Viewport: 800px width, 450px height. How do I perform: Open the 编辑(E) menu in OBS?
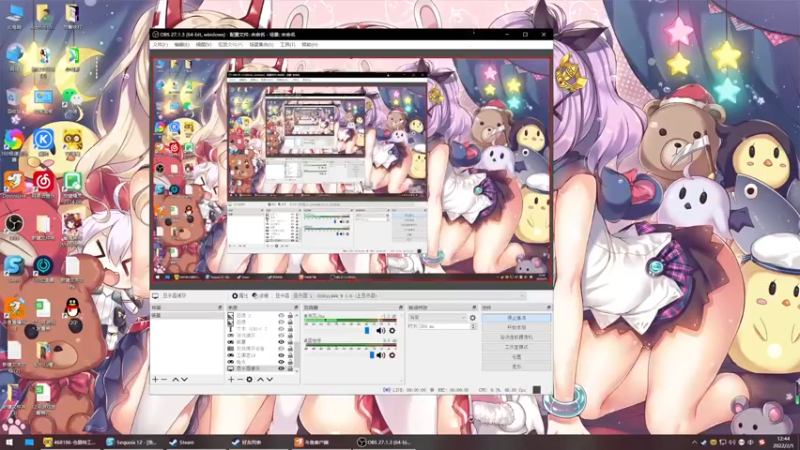pyautogui.click(x=182, y=45)
